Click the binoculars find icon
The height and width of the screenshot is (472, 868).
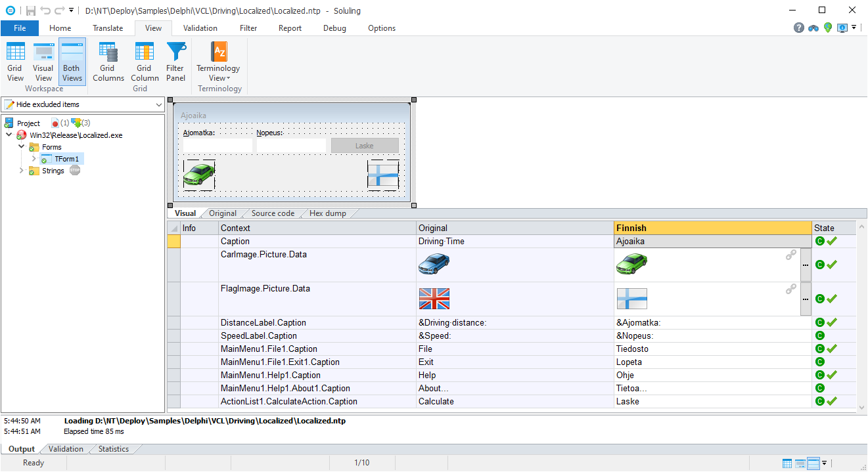[813, 28]
